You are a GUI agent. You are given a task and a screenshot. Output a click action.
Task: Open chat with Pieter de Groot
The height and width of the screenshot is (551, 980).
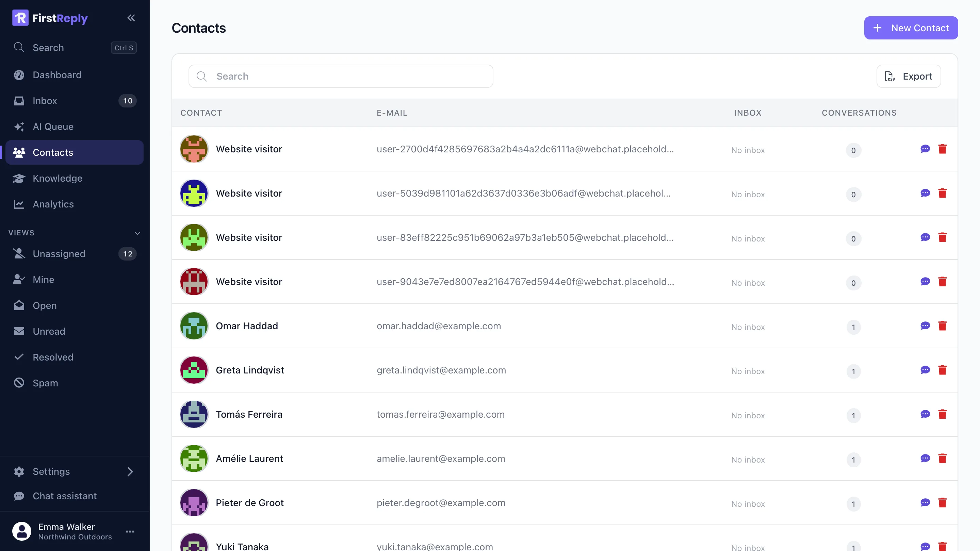(x=925, y=503)
